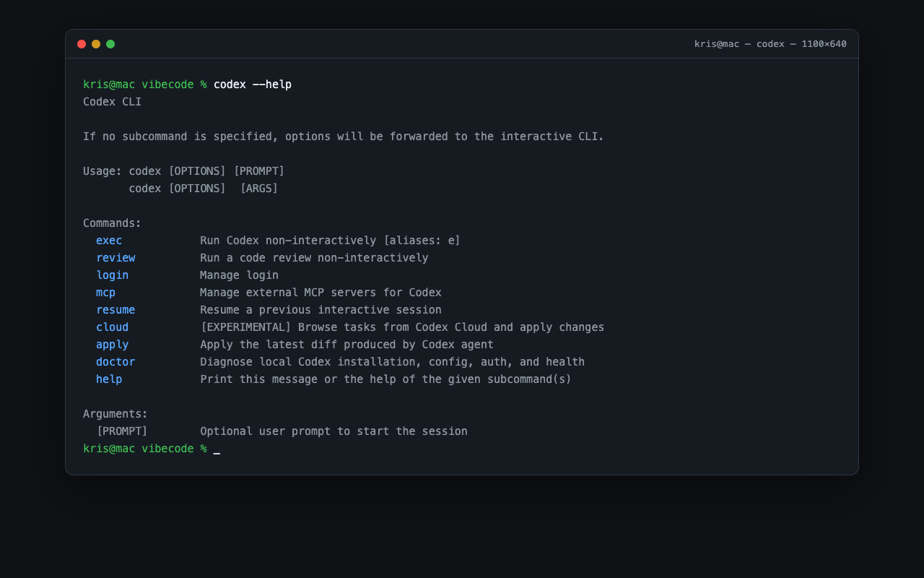Image resolution: width=924 pixels, height=578 pixels.
Task: Click the 'help' command name
Action: pos(109,379)
